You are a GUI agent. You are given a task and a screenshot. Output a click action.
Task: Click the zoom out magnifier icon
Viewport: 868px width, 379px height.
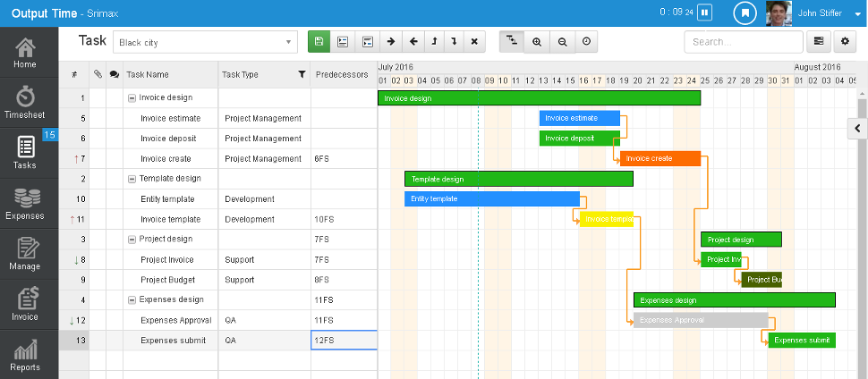click(x=563, y=41)
